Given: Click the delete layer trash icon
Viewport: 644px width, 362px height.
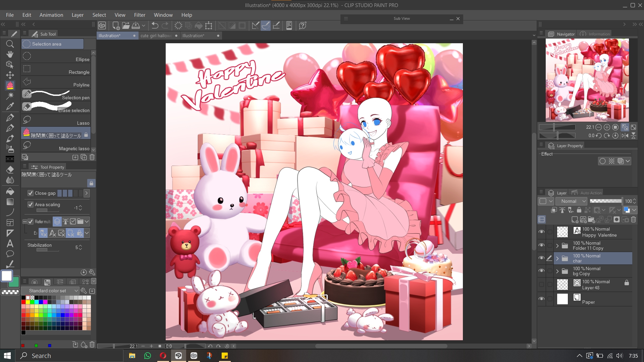Looking at the screenshot, I should click(633, 220).
